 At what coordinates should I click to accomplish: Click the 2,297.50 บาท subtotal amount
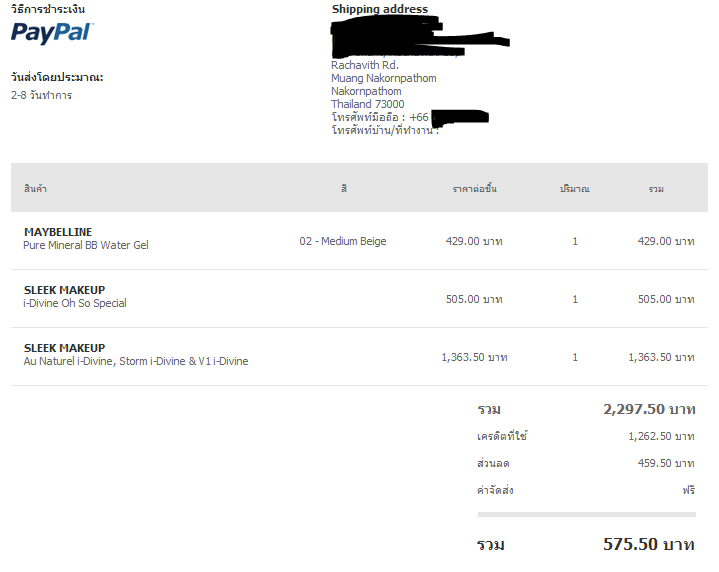(649, 409)
